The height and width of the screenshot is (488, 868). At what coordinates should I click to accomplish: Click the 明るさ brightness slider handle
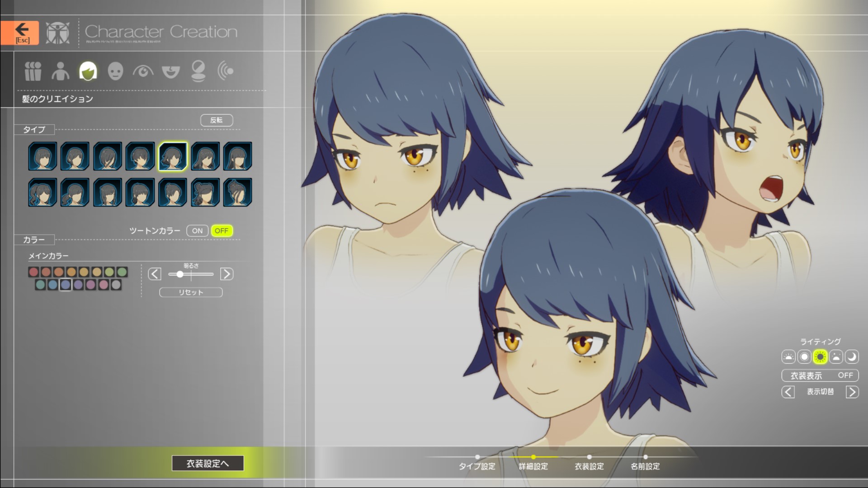coord(180,274)
